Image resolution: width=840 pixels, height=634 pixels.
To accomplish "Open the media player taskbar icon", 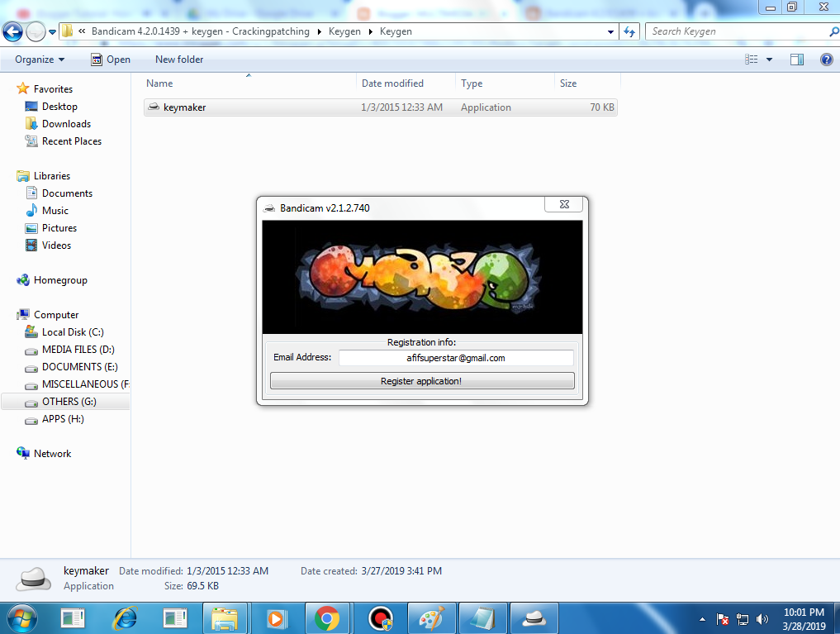I will pos(277,619).
